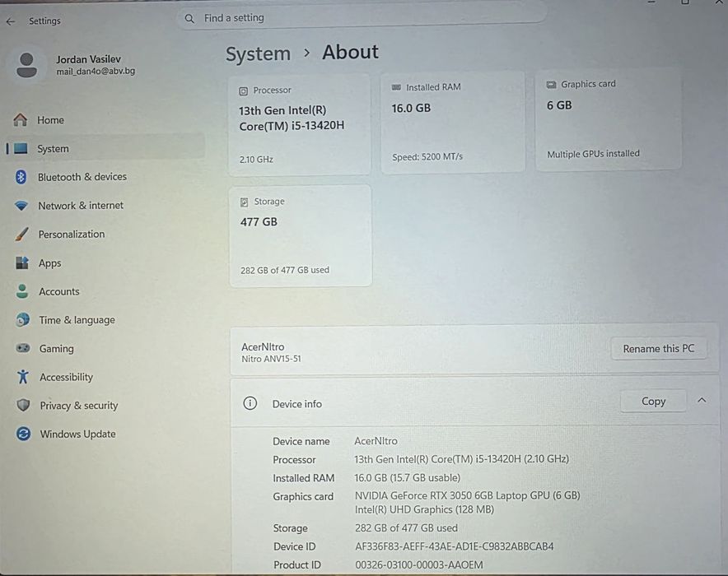Select 16.0 GB (15.7 GB usable) value

(x=407, y=478)
